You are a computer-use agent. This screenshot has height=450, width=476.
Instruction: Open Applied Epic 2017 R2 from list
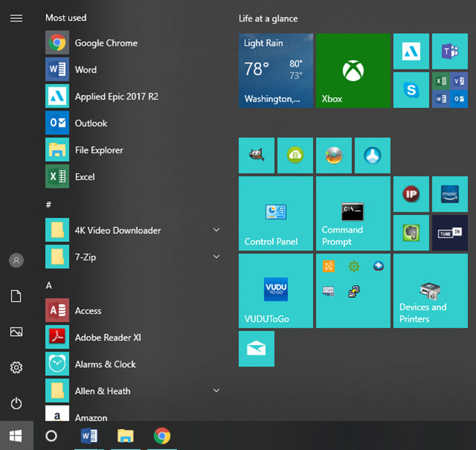[116, 96]
